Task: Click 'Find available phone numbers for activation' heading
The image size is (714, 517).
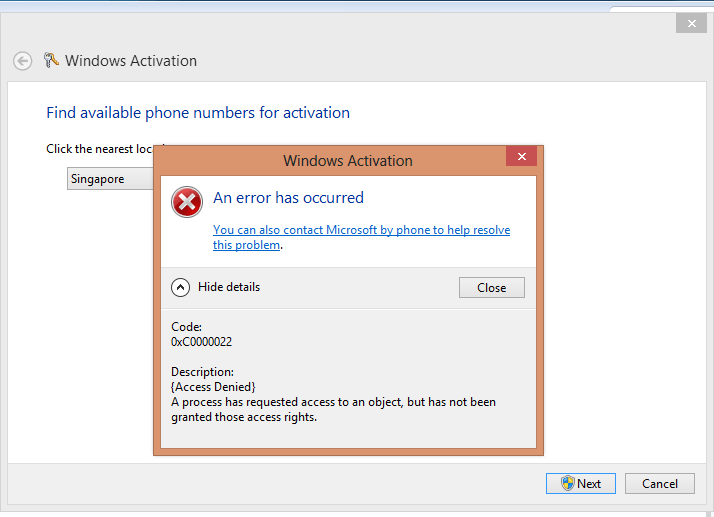Action: pos(198,113)
